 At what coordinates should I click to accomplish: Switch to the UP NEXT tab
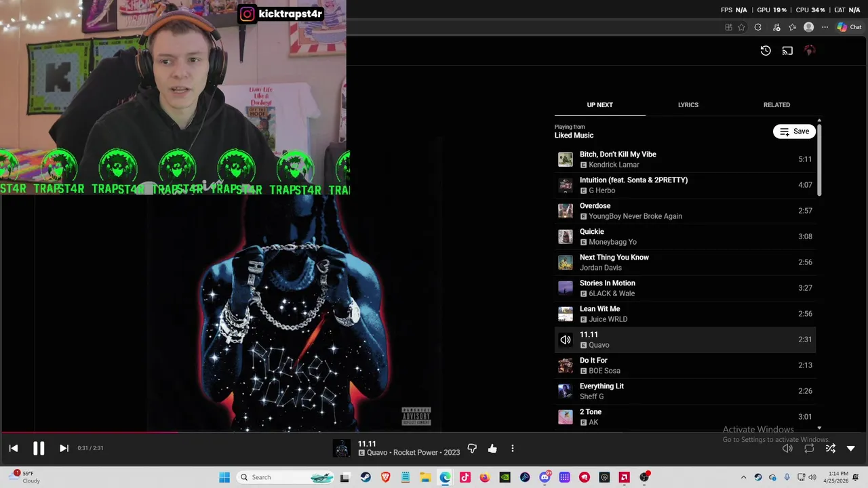pyautogui.click(x=599, y=105)
